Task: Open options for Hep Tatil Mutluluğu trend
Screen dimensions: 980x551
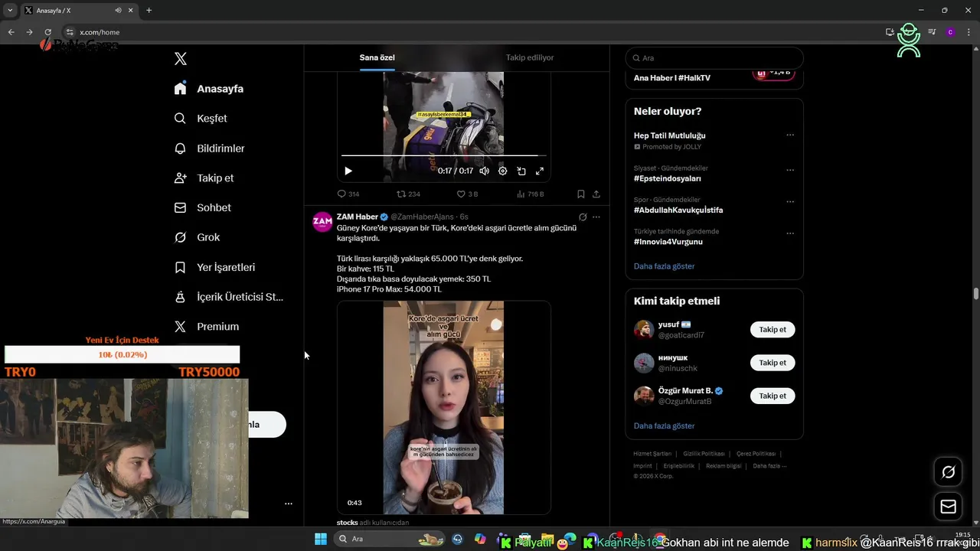Action: 790,135
